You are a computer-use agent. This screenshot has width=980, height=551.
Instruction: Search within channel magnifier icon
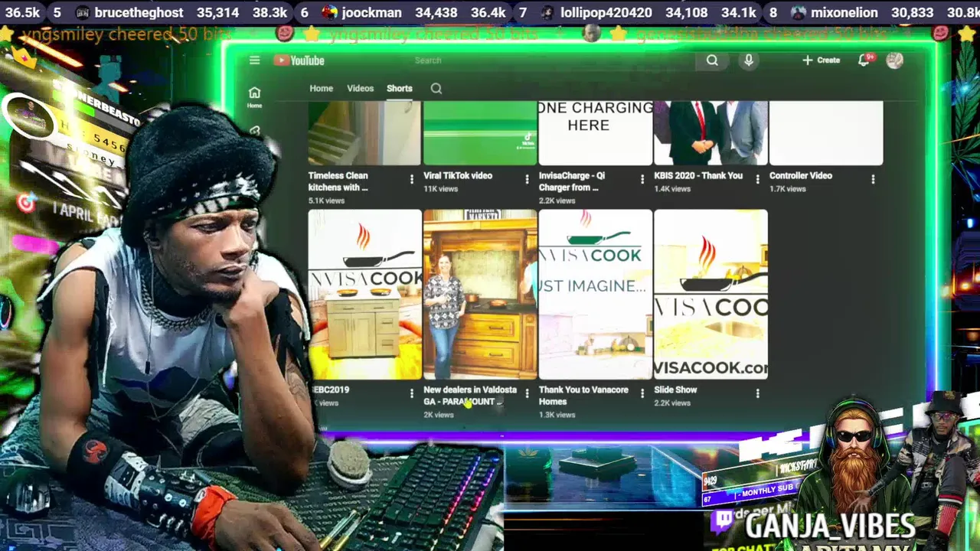[436, 89]
